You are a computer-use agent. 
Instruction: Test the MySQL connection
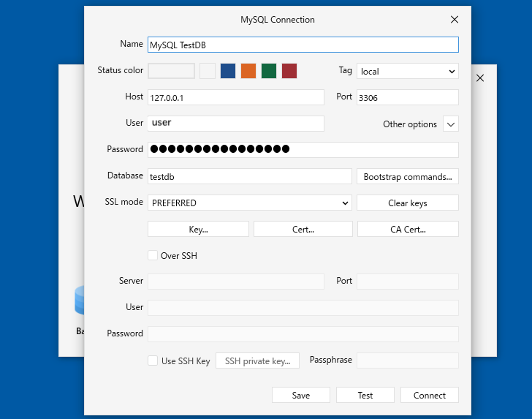[365, 395]
